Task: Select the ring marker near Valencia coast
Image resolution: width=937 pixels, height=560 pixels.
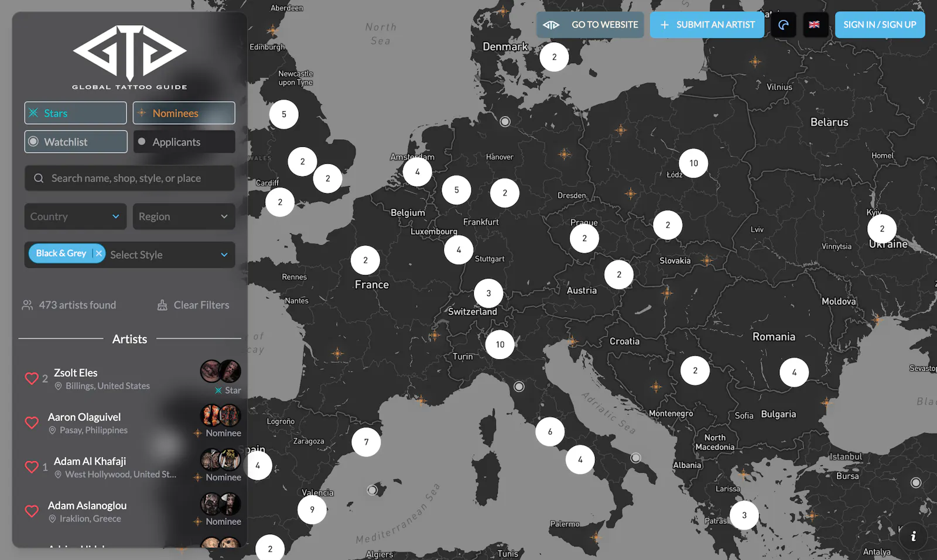Action: point(372,490)
